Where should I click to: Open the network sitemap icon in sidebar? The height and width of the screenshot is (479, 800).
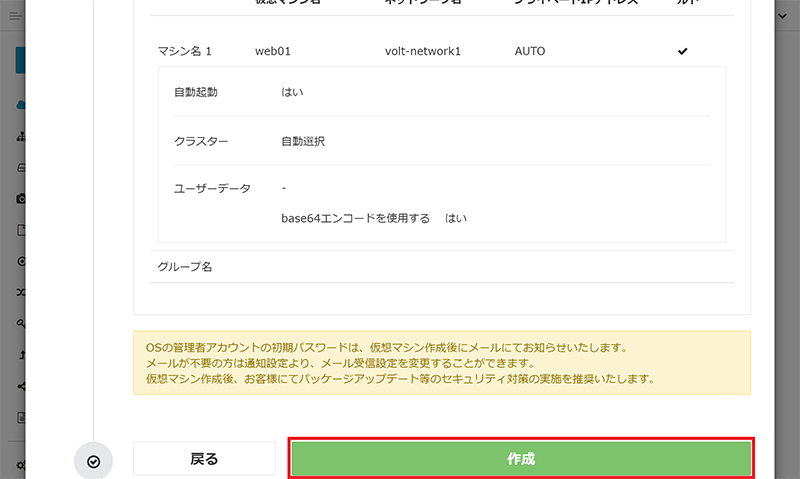click(21, 136)
